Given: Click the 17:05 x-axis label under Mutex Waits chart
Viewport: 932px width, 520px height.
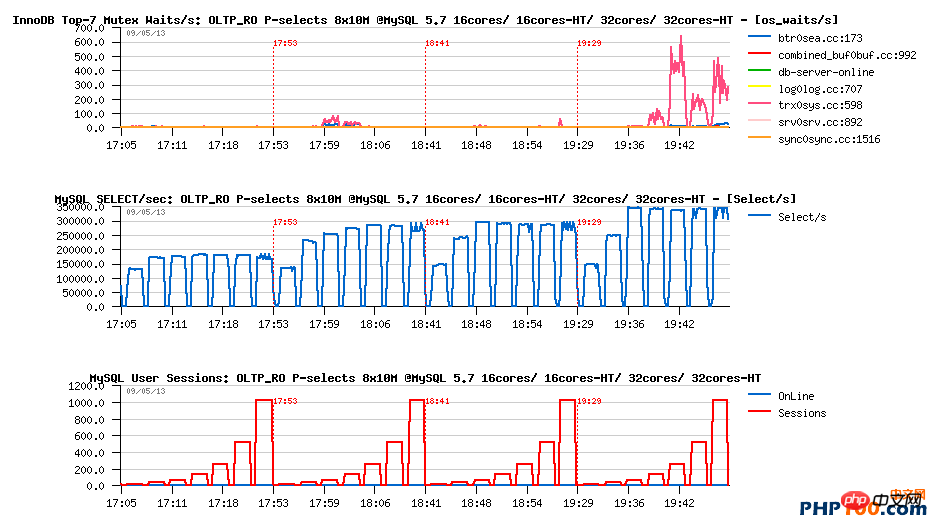Looking at the screenshot, I should click(121, 145).
